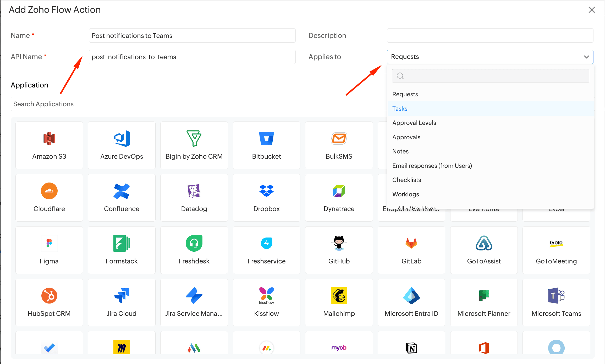Screen dimensions: 605x364
Task: Click the Freshdesk app icon
Action: (194, 243)
